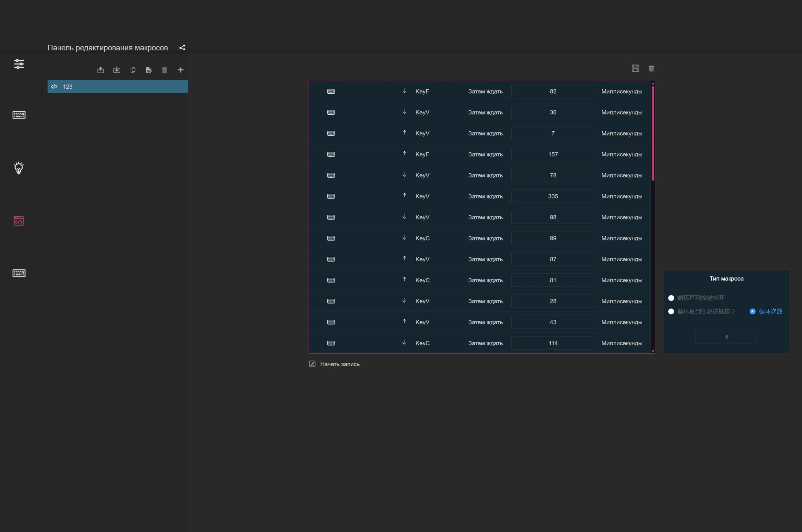Click KeyV label in the 335 ms row
Viewport: 802px width, 532px height.
tap(422, 196)
